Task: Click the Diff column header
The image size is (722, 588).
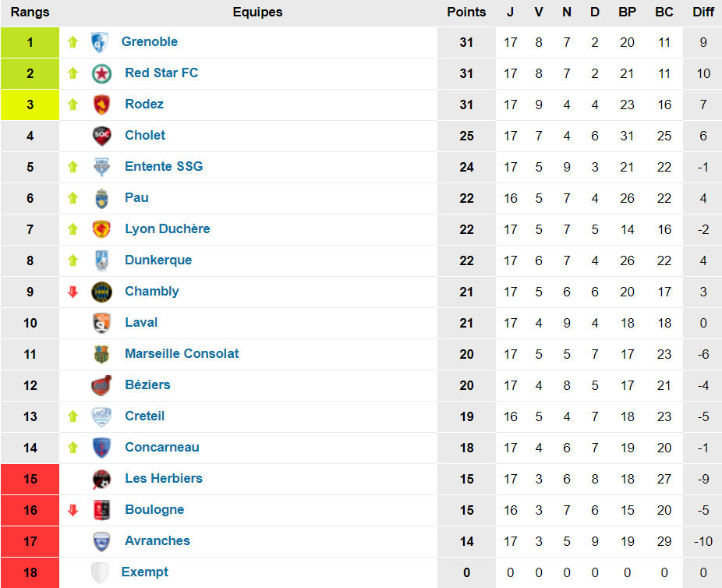Action: tap(703, 12)
